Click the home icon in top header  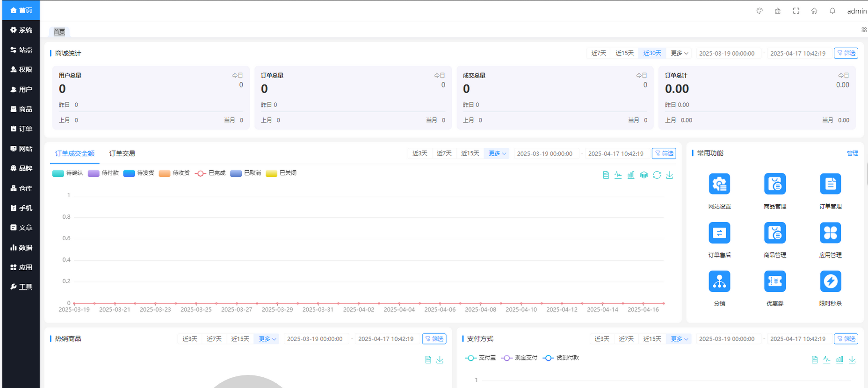(x=814, y=11)
